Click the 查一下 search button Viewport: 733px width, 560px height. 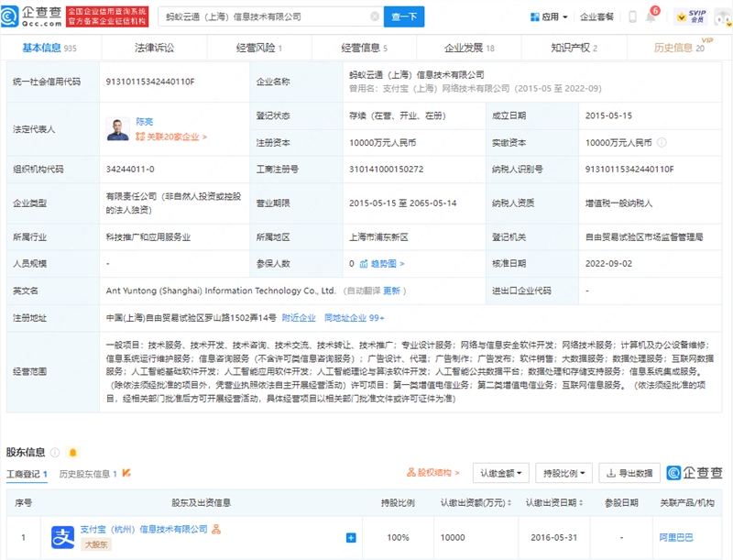(404, 16)
